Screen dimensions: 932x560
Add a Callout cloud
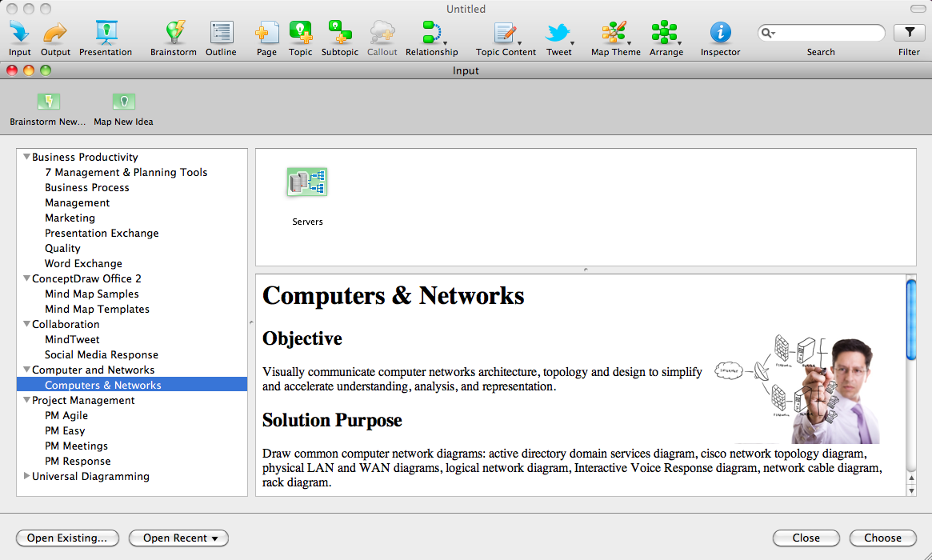[x=382, y=33]
